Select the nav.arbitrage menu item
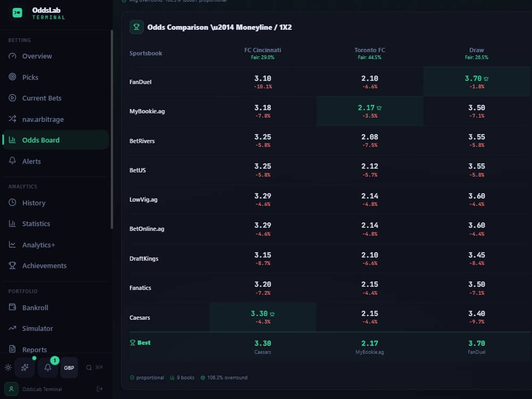Image resolution: width=532 pixels, height=399 pixels. pyautogui.click(x=55, y=119)
